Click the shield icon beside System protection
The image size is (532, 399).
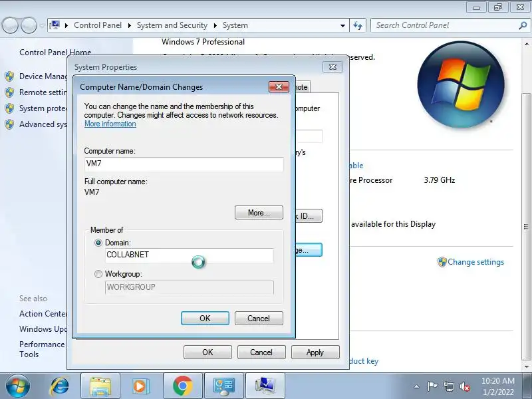9,108
